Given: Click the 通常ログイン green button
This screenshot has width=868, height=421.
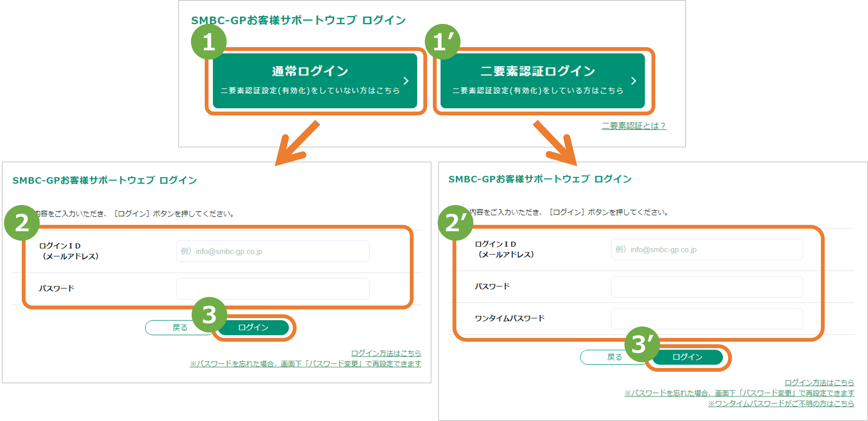Looking at the screenshot, I should coord(315,81).
